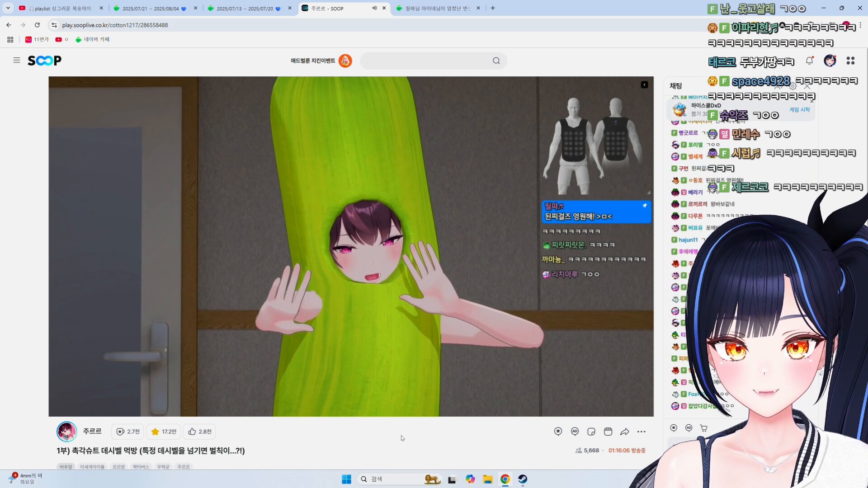This screenshot has height=488, width=868.
Task: Open Steam from the Windows taskbar
Action: [x=523, y=479]
